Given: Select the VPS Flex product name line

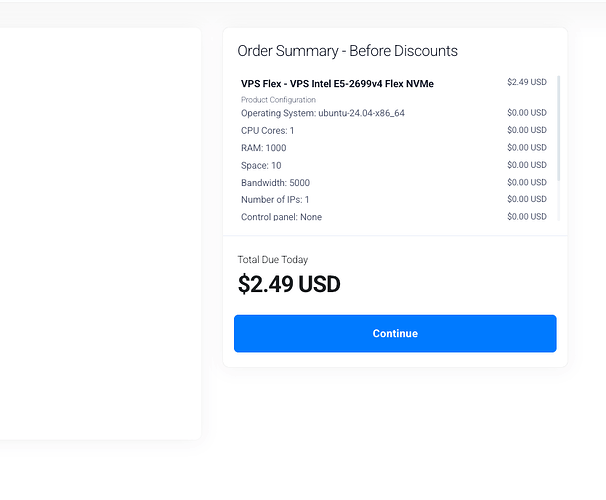Looking at the screenshot, I should (x=337, y=84).
